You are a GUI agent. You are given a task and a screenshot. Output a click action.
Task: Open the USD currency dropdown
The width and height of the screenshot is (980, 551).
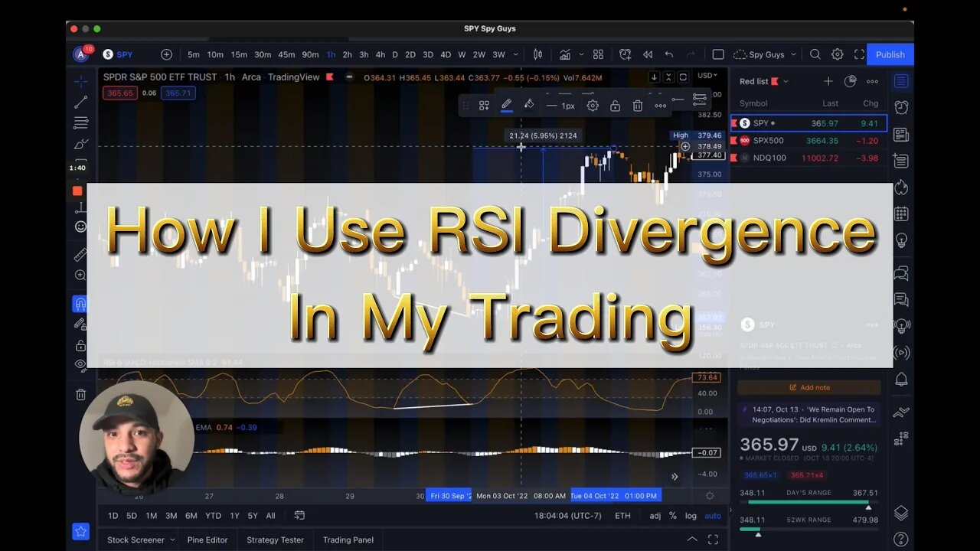click(707, 76)
